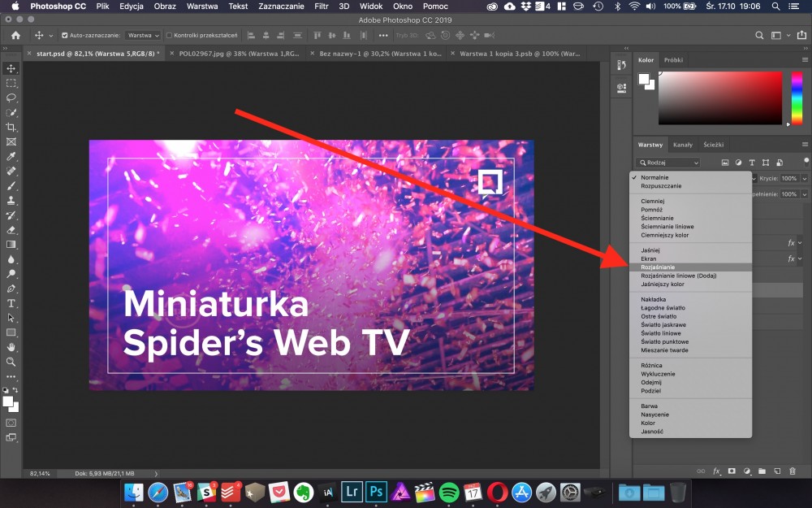Click the Search icon in options bar

[x=759, y=35]
